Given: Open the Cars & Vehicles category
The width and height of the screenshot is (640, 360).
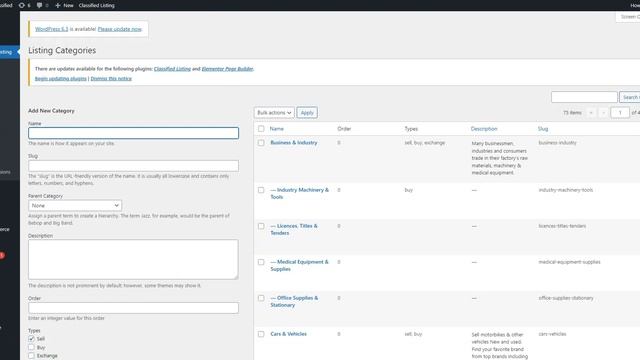Looking at the screenshot, I should 289,334.
